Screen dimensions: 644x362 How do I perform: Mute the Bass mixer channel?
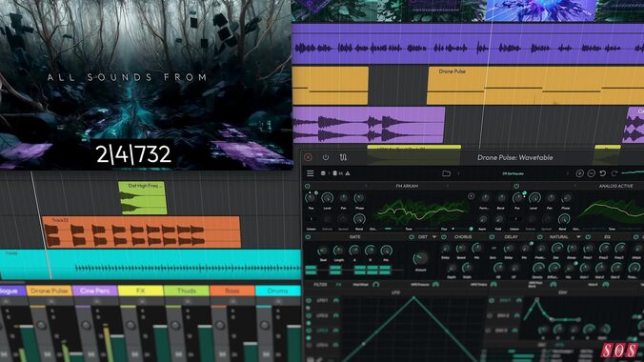(x=222, y=353)
